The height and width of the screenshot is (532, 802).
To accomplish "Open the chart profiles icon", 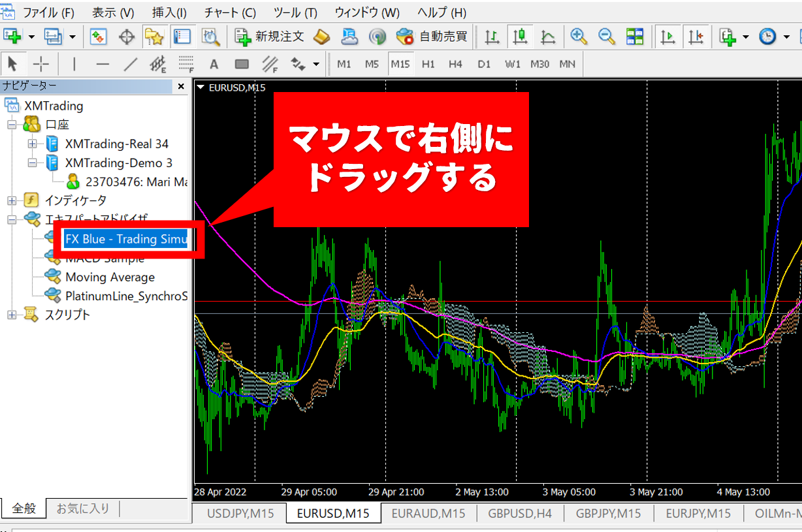I will [x=52, y=37].
